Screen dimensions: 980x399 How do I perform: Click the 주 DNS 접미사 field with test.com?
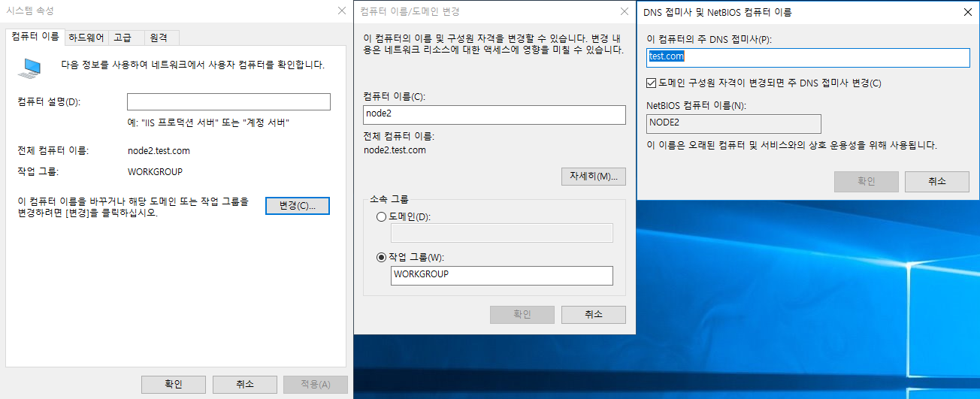pyautogui.click(x=809, y=58)
